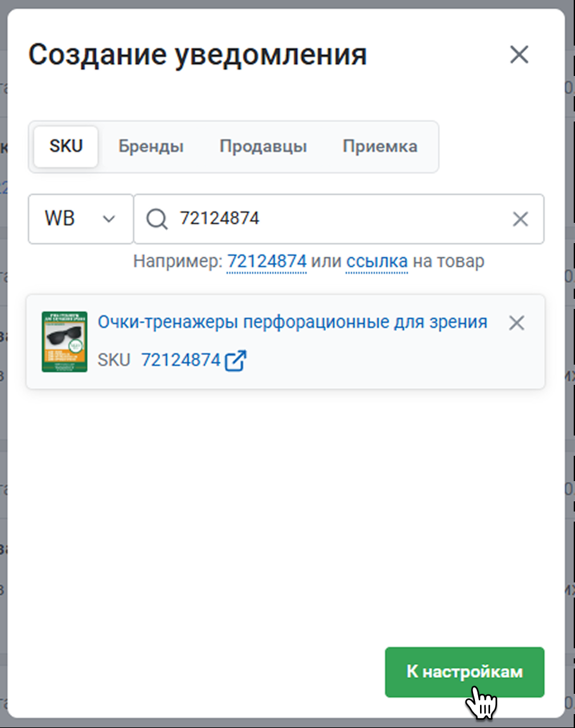Remove the selected product with X icon
The image size is (575, 728).
click(517, 323)
